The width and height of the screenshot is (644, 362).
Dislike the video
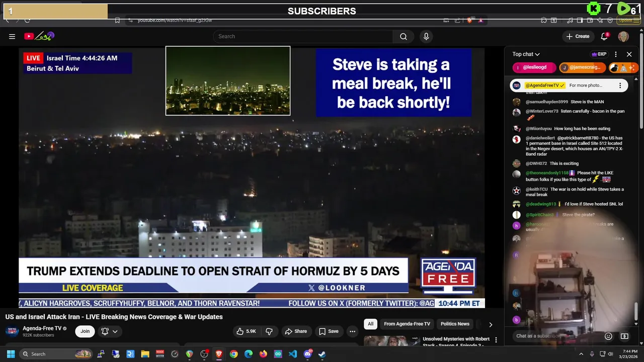pos(269,331)
